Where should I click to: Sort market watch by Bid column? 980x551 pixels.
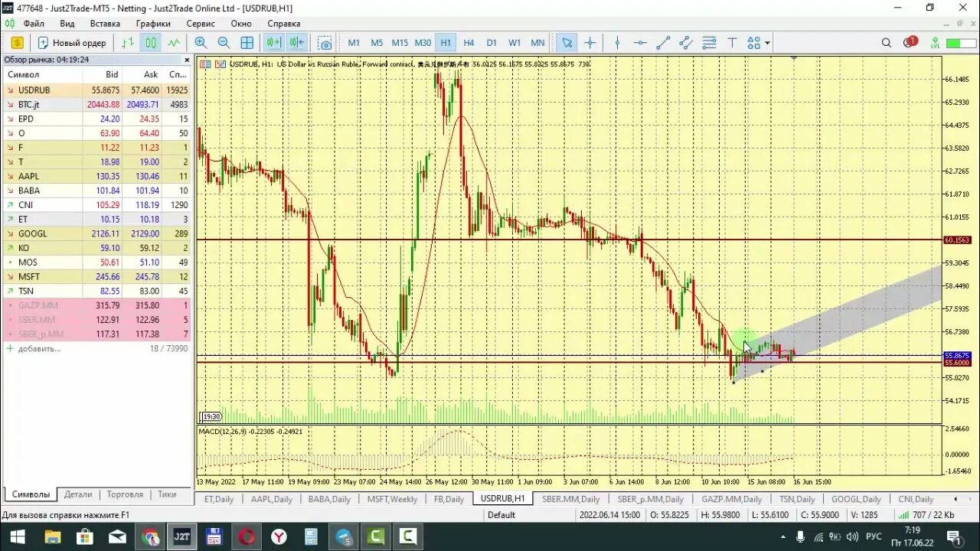click(112, 74)
